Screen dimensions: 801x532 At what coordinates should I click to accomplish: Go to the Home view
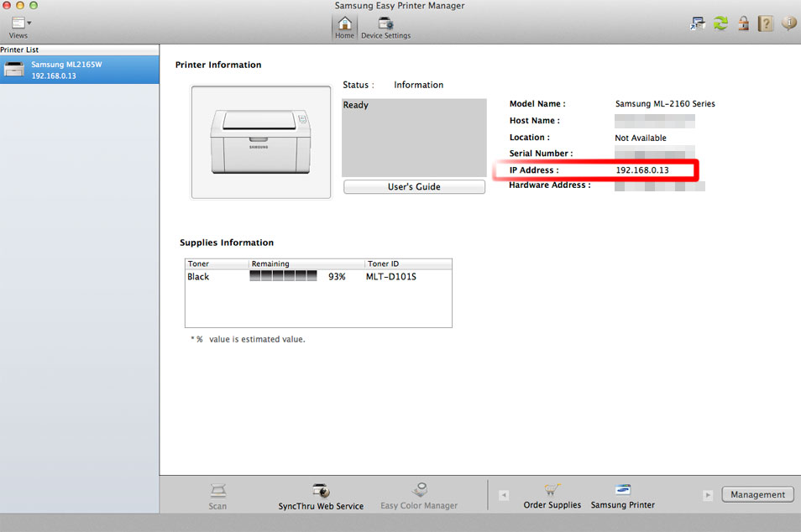[344, 28]
